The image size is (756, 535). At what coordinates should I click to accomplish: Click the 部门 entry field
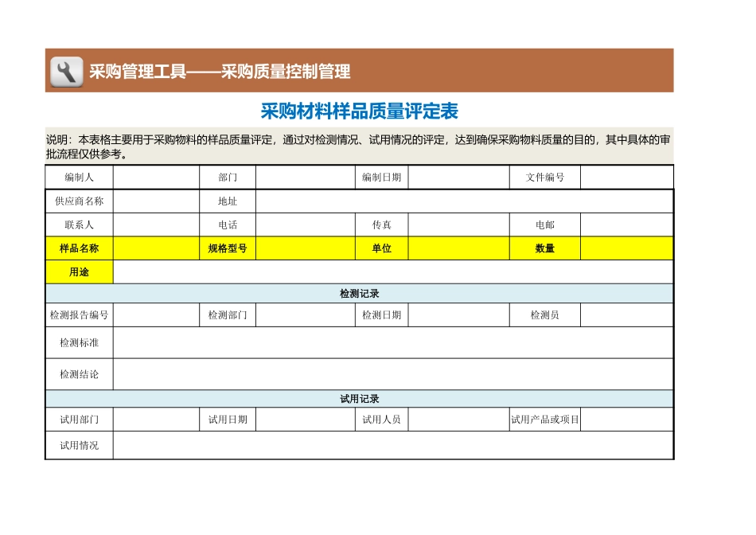306,178
